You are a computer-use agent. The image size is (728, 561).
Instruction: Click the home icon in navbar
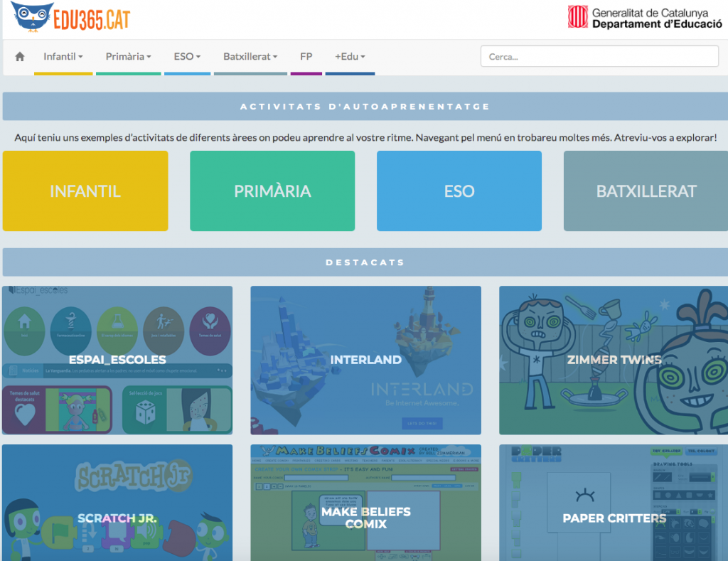point(20,57)
